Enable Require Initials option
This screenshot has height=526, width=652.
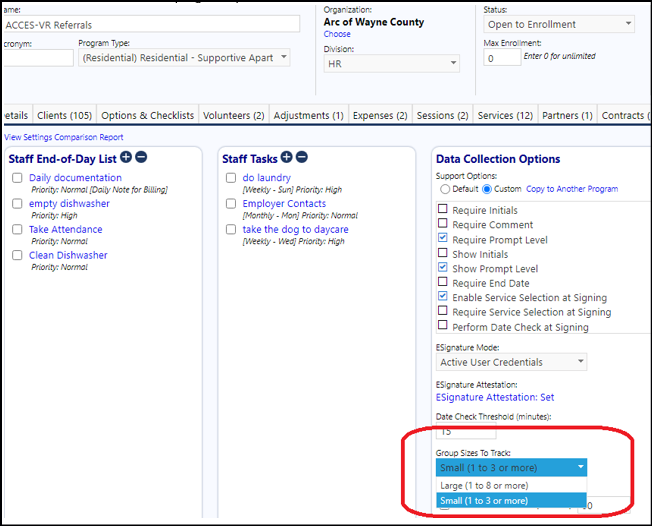(443, 209)
